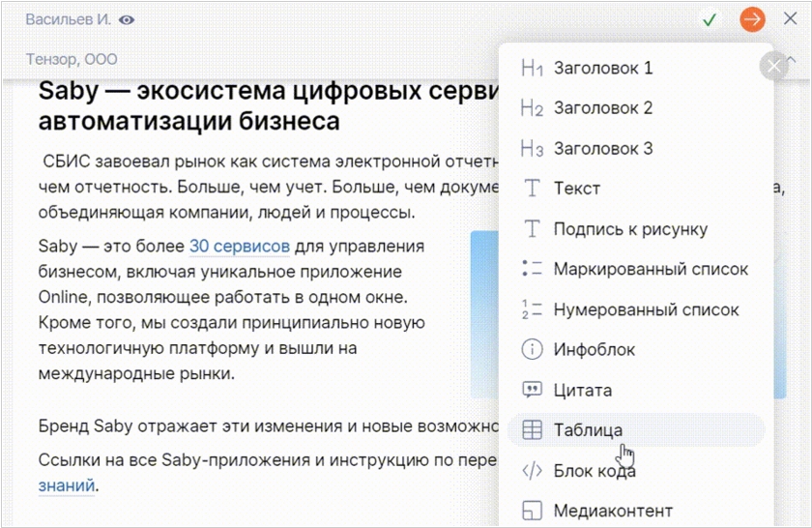Image resolution: width=812 pixels, height=528 pixels.
Task: Click the table grid icon
Action: [x=532, y=429]
